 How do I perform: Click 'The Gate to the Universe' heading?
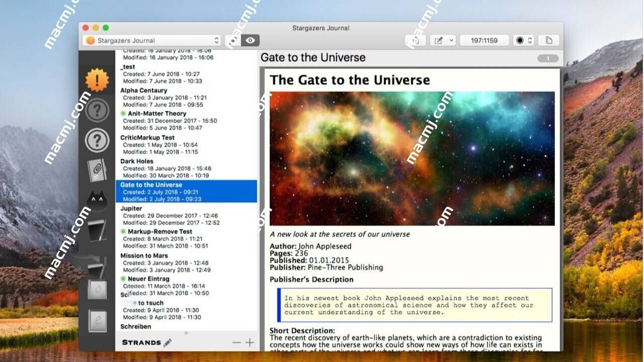[350, 80]
